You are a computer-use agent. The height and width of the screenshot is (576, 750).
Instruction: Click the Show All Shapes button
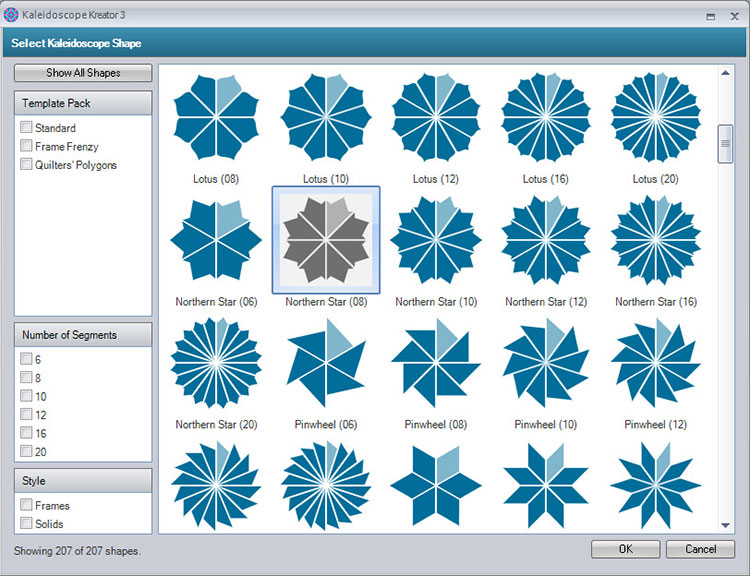pyautogui.click(x=83, y=73)
